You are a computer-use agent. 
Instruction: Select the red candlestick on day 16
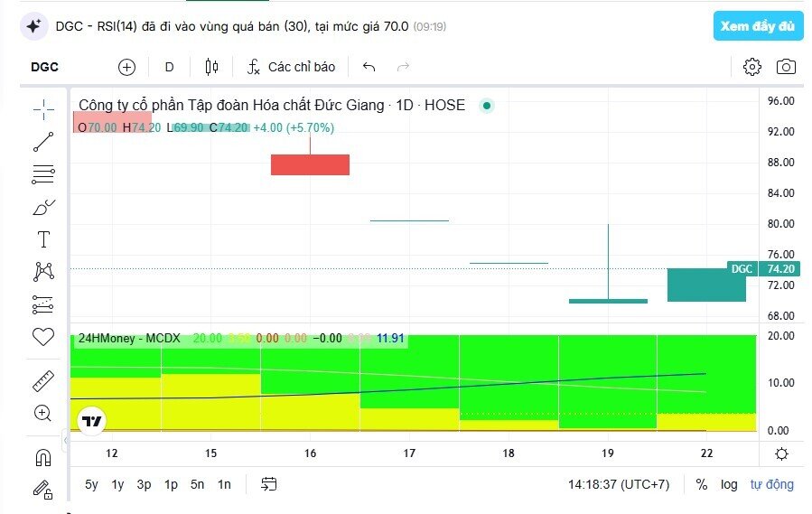[x=310, y=164]
